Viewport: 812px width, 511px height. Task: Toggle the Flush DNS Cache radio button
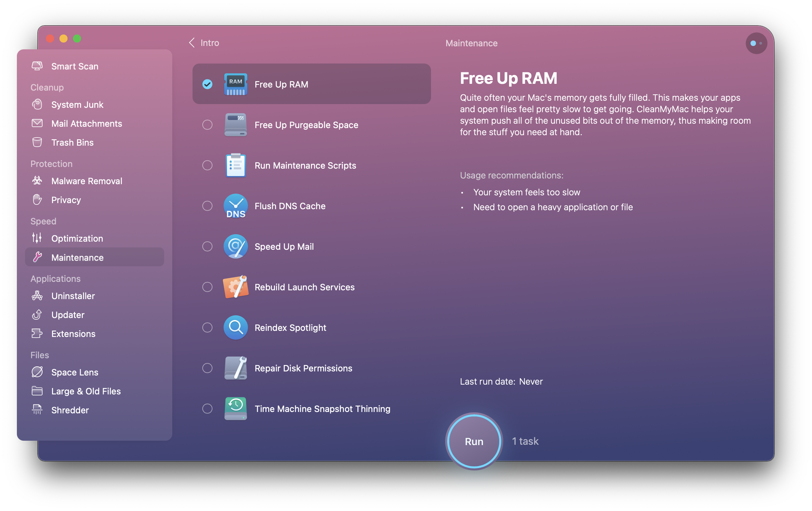pos(208,206)
